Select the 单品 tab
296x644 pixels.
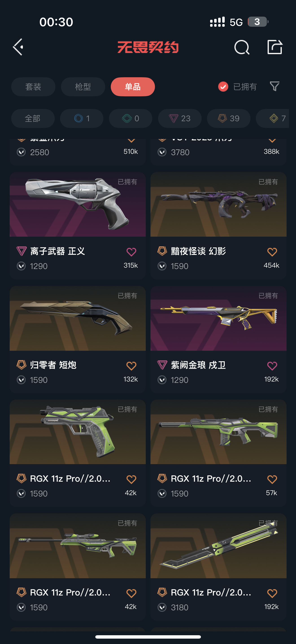(x=133, y=87)
